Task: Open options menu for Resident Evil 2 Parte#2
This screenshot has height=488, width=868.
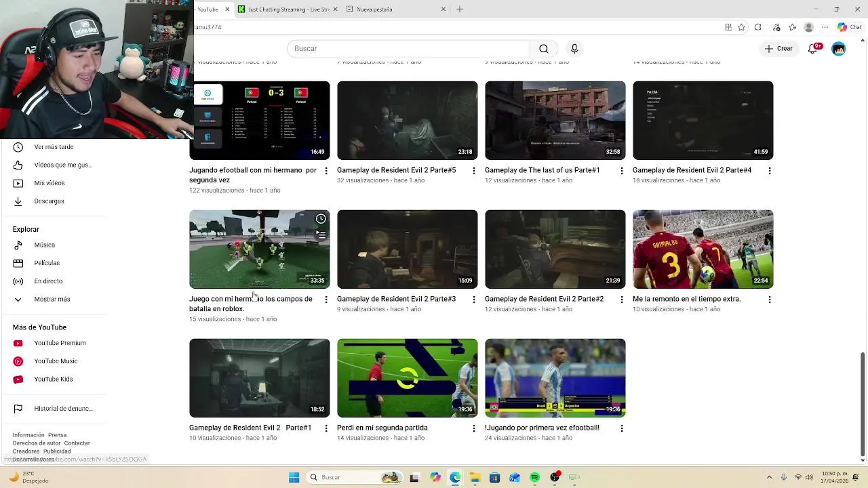Action: click(622, 300)
